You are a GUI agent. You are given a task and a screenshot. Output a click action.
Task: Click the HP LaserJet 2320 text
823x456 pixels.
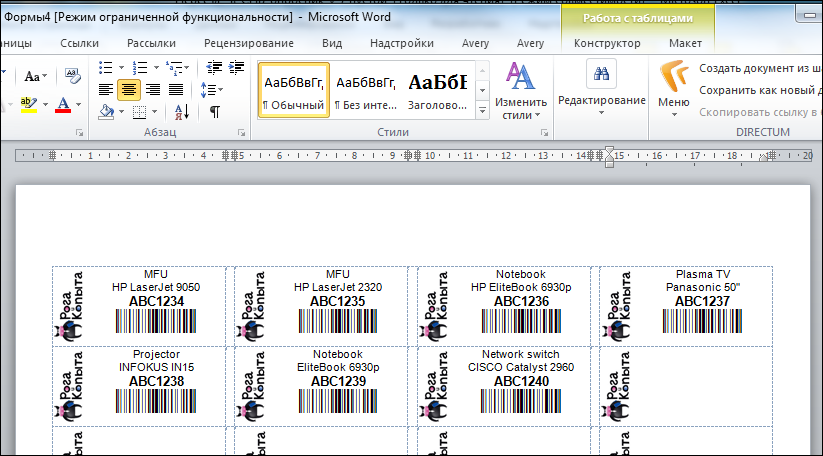tap(338, 287)
